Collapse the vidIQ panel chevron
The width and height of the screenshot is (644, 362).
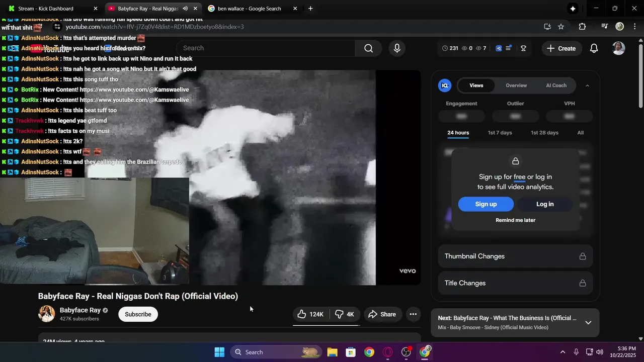coord(587,85)
